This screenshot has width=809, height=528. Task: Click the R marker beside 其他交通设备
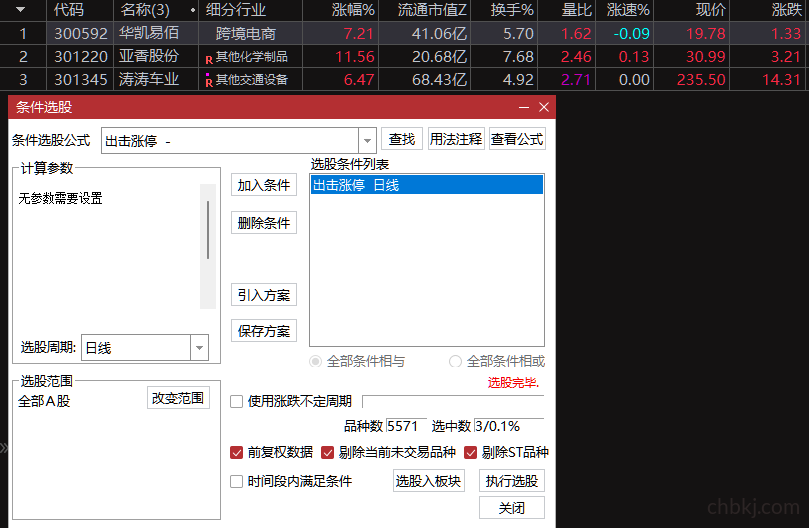click(x=209, y=82)
